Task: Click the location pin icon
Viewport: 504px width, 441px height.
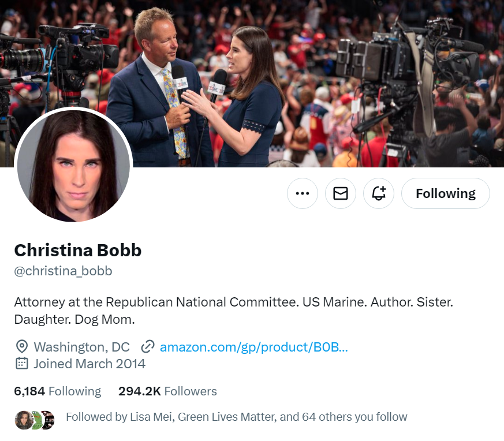Action: click(x=21, y=347)
